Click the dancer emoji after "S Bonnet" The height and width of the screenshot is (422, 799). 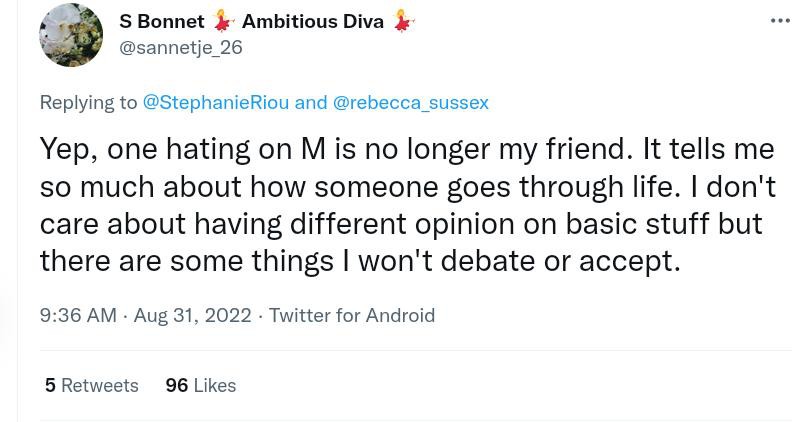[x=223, y=21]
